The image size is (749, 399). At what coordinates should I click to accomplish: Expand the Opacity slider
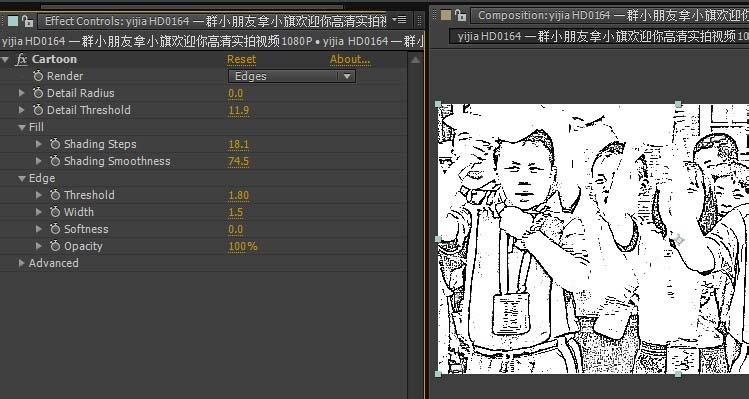[x=39, y=246]
